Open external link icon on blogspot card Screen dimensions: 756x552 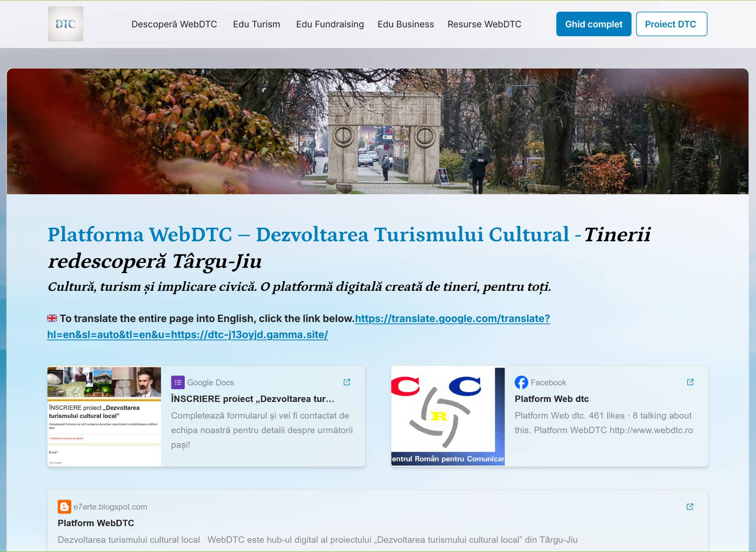[690, 507]
